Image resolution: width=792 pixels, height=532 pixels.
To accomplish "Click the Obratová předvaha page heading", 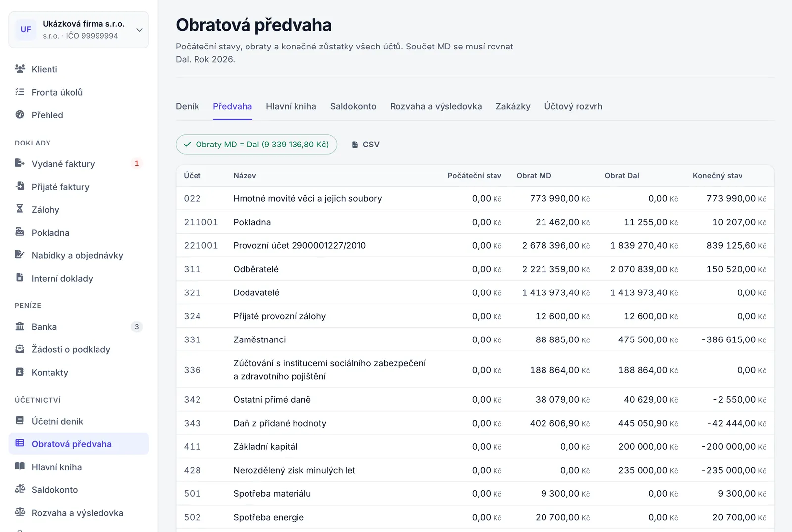I will (x=253, y=25).
